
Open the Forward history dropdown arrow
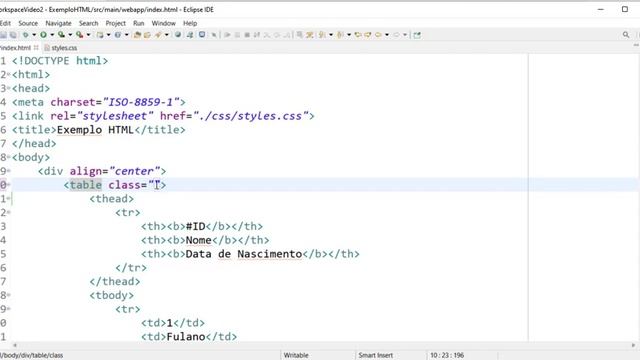click(x=405, y=35)
